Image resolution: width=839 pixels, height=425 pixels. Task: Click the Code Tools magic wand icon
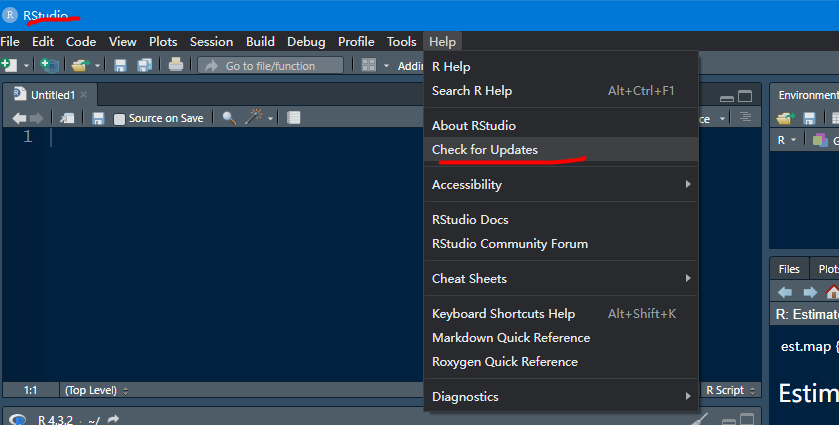pos(254,117)
